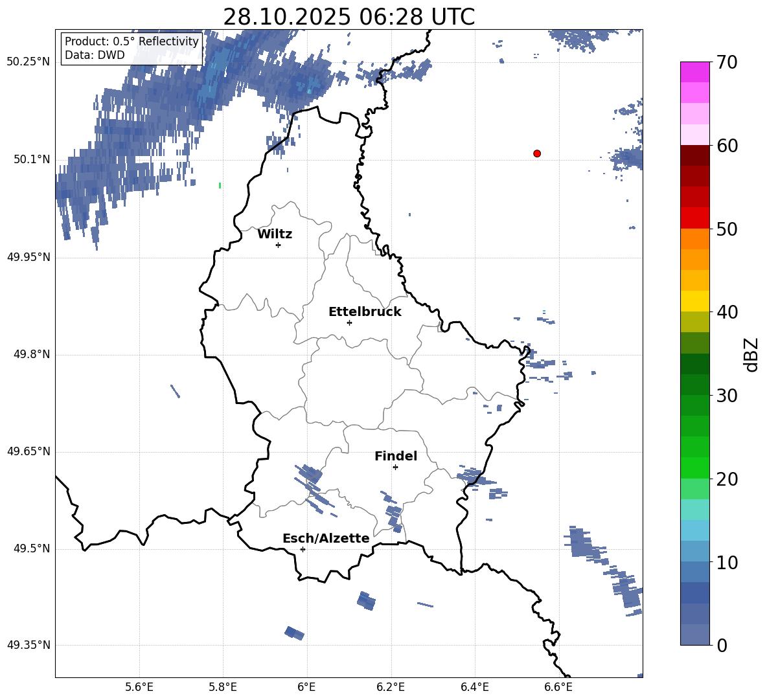The height and width of the screenshot is (700, 767).
Task: Click the 10 tick on the colorbar
Action: tap(727, 562)
